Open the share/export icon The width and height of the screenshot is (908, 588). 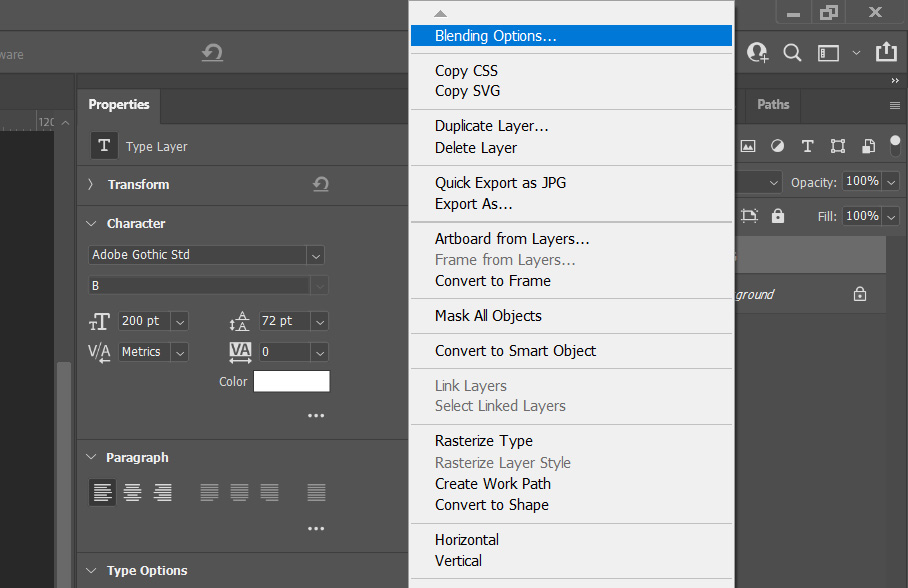886,52
